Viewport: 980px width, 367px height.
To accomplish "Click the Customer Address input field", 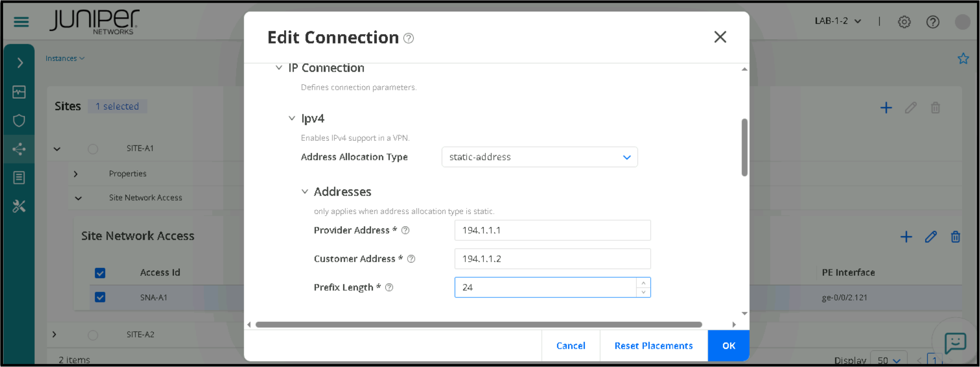I will point(552,259).
